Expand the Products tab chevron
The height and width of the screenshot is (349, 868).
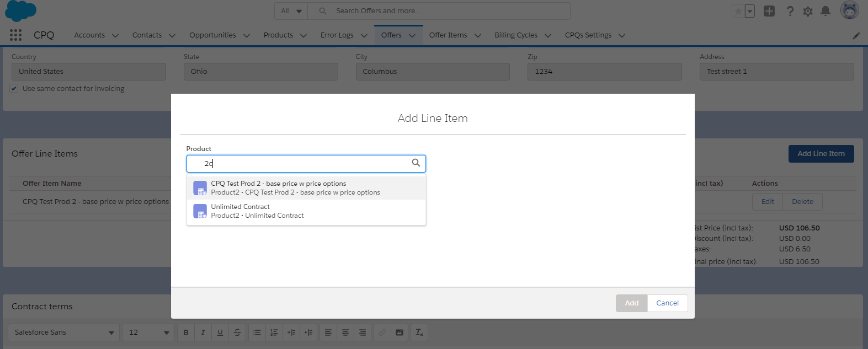point(303,35)
